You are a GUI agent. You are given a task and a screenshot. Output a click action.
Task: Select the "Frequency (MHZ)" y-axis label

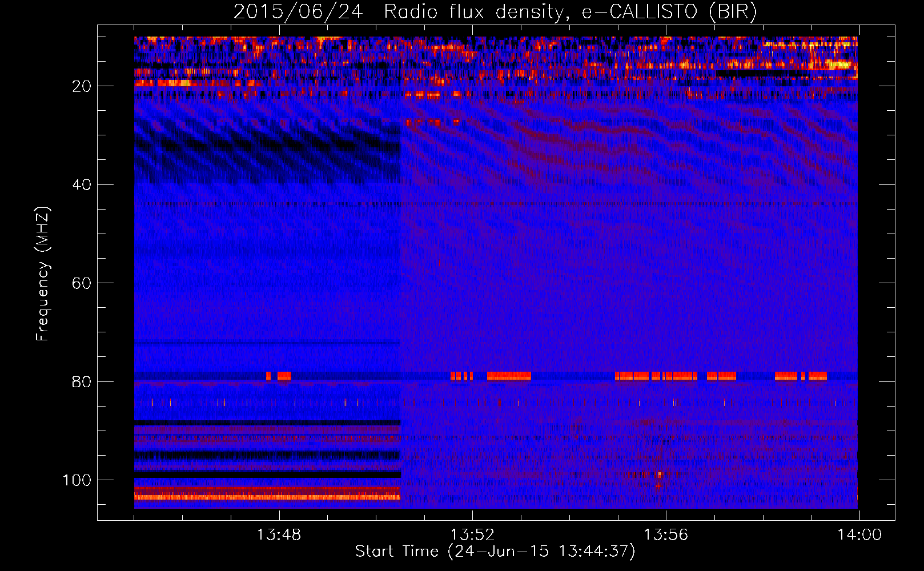pos(43,274)
